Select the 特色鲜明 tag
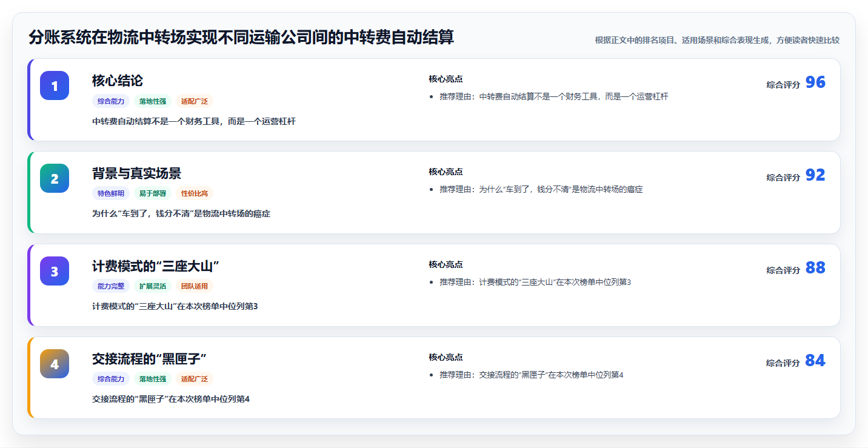 tap(111, 193)
